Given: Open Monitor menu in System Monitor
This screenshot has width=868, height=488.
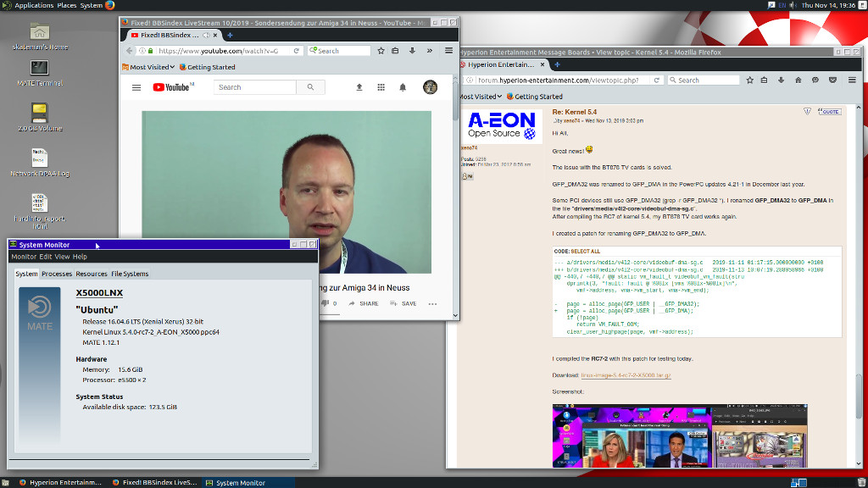Looking at the screenshot, I should click(24, 257).
